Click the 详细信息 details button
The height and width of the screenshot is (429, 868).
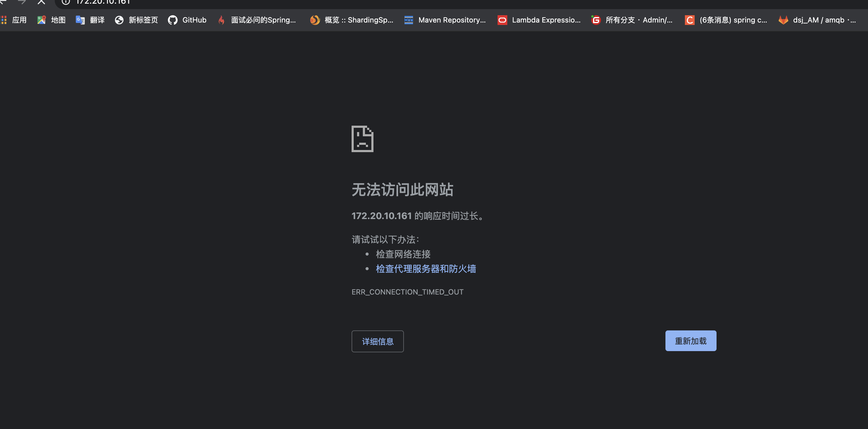coord(378,341)
